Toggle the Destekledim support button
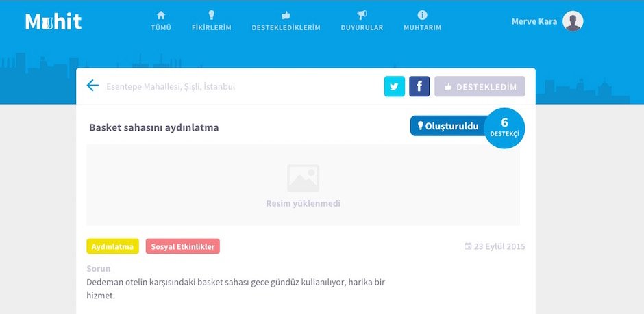This screenshot has height=314, width=644. point(480,87)
